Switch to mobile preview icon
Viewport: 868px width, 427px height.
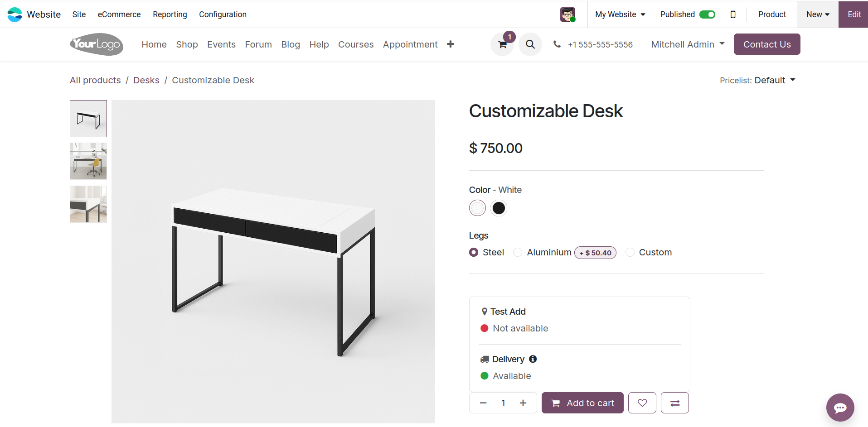tap(733, 14)
